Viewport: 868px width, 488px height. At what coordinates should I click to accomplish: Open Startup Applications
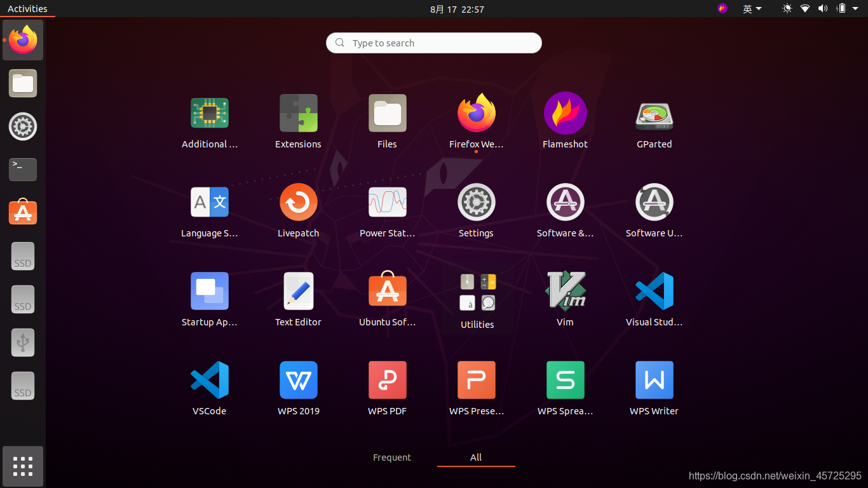pyautogui.click(x=209, y=299)
